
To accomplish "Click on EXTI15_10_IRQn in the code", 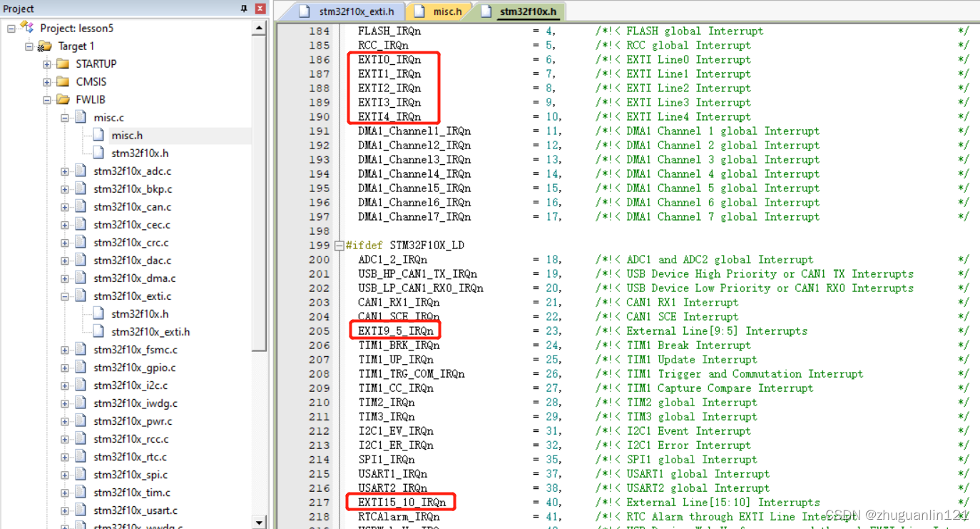I will [402, 502].
